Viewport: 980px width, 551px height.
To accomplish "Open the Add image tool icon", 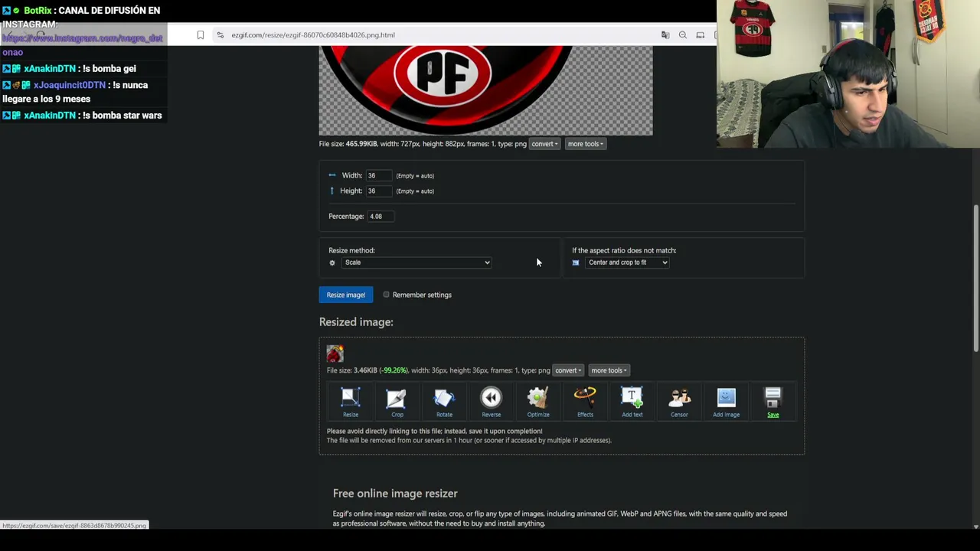I will pyautogui.click(x=726, y=398).
